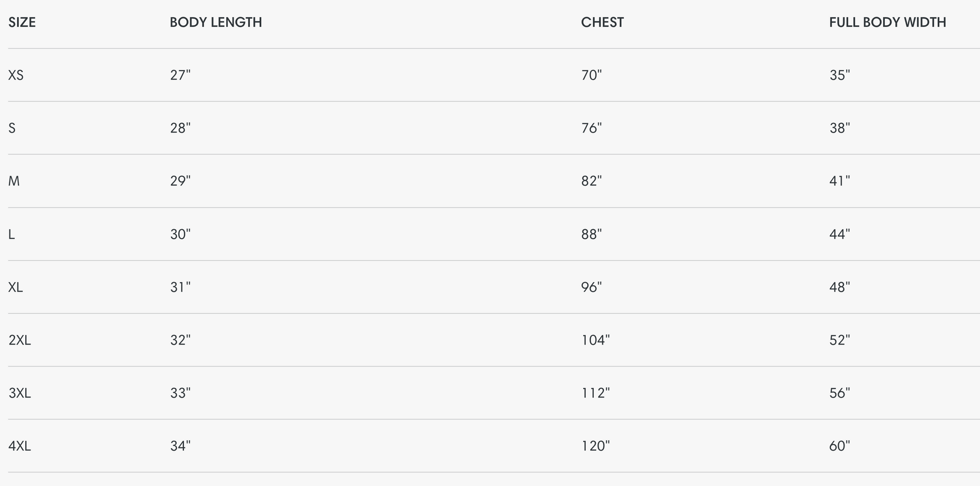Click the 27" body length value
This screenshot has height=486, width=980.
[180, 76]
